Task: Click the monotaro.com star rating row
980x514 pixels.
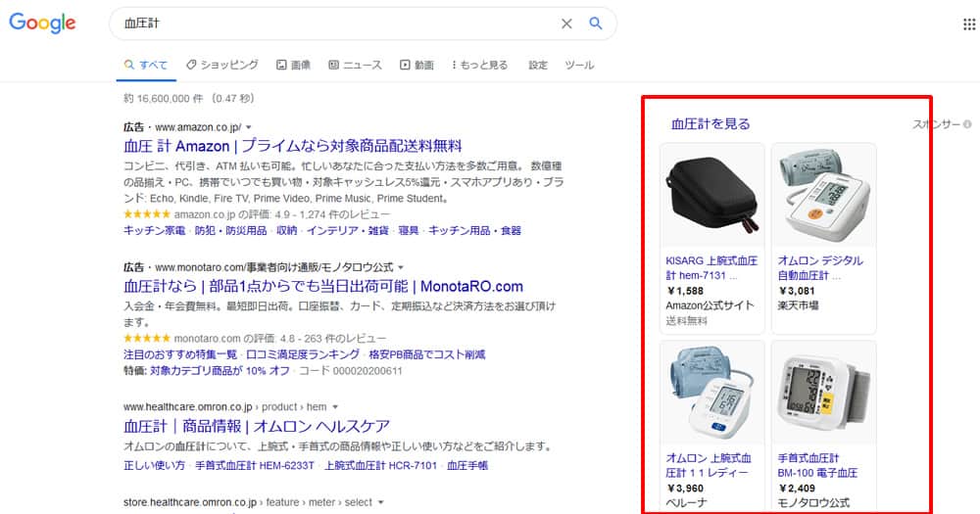Action: click(255, 339)
